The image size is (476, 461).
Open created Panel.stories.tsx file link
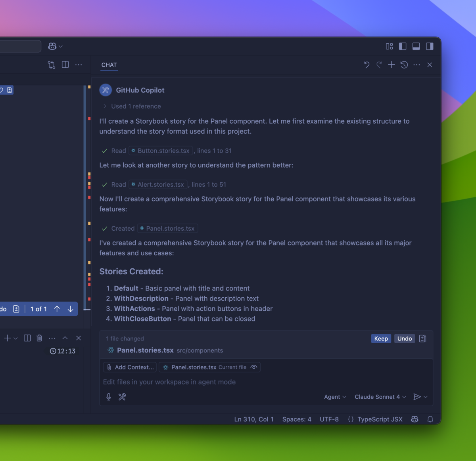tap(167, 228)
